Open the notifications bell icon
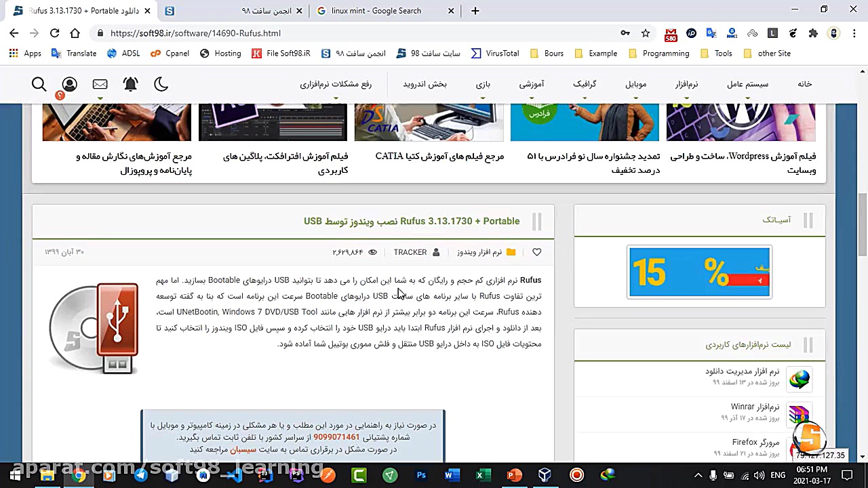The width and height of the screenshot is (868, 488). pyautogui.click(x=130, y=84)
